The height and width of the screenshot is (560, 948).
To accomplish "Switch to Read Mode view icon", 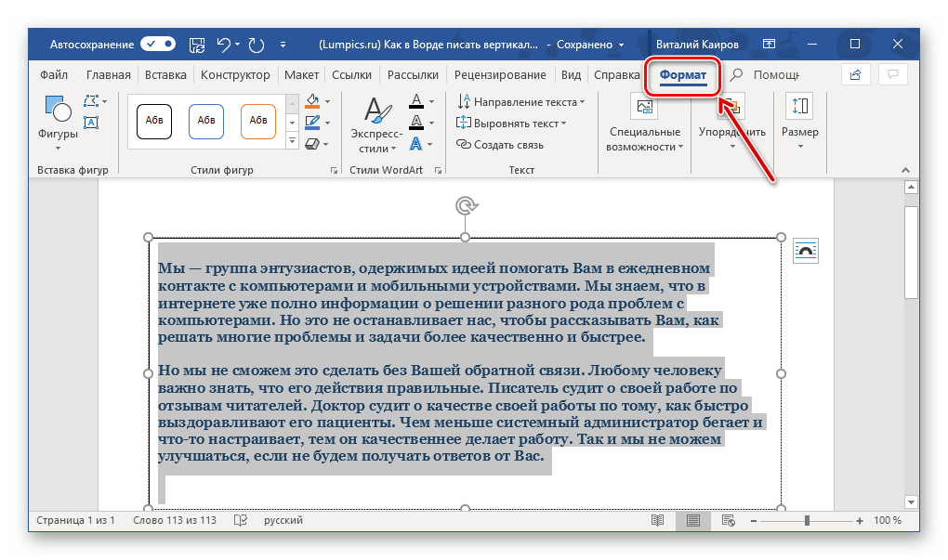I will [658, 520].
